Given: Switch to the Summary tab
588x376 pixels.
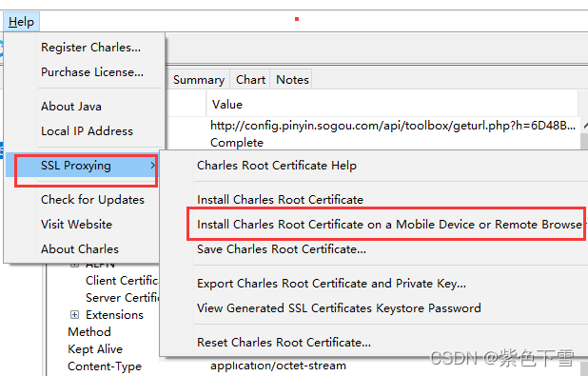Looking at the screenshot, I should [199, 80].
